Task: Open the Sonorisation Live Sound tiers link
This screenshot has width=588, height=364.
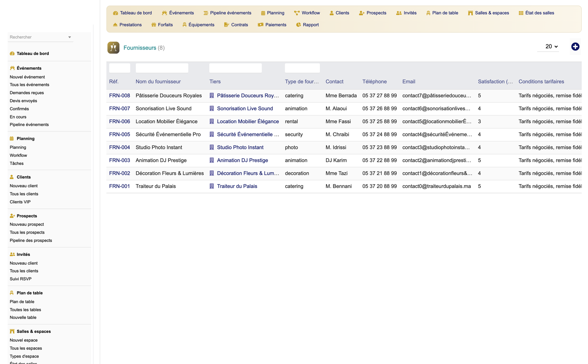Action: 245,108
